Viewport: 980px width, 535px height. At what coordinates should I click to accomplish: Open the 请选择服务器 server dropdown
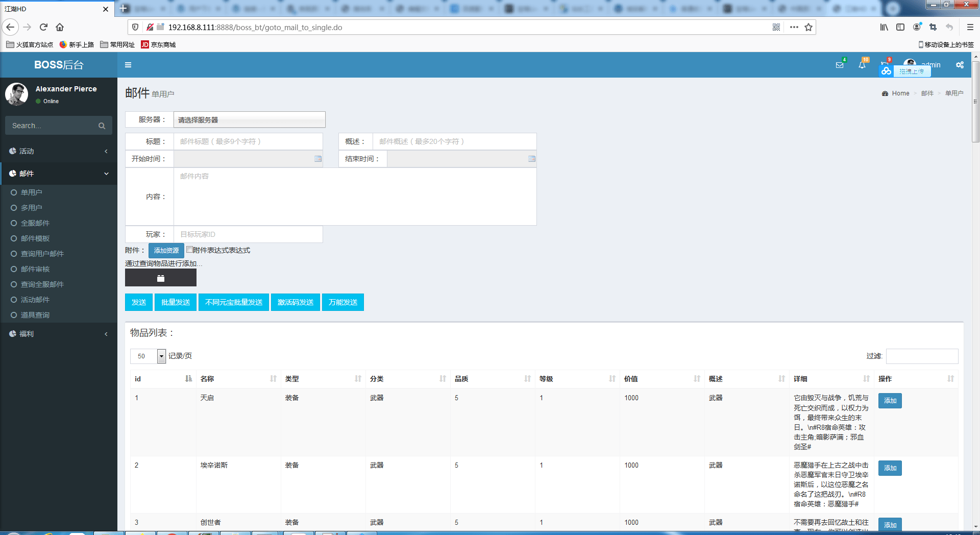coord(250,119)
